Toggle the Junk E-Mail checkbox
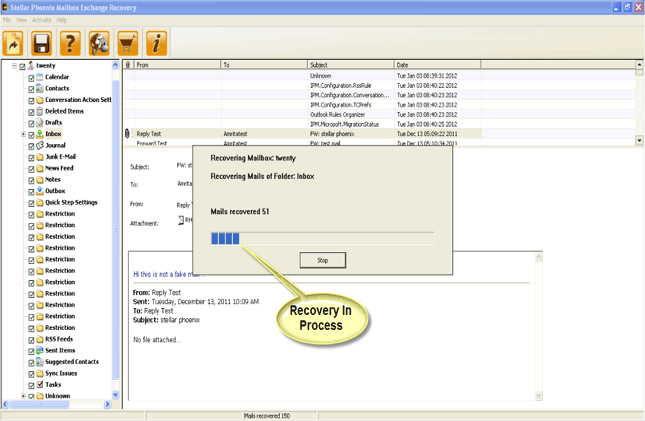The width and height of the screenshot is (645, 421). pos(31,157)
